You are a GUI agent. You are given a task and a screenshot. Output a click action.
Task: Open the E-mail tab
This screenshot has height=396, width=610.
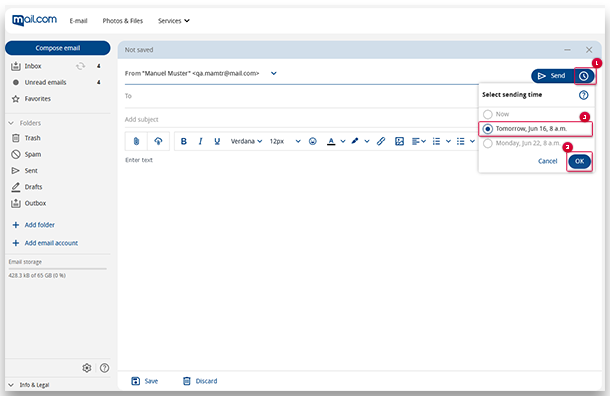[78, 21]
